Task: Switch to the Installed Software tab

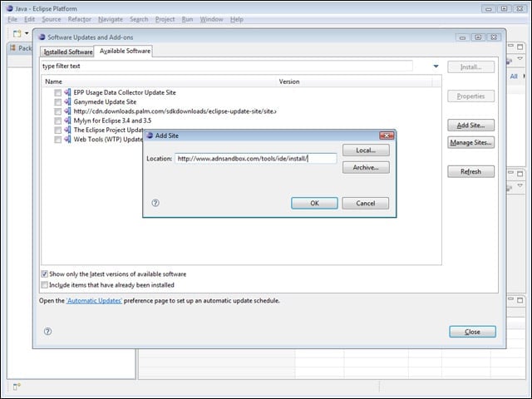Action: pos(68,52)
